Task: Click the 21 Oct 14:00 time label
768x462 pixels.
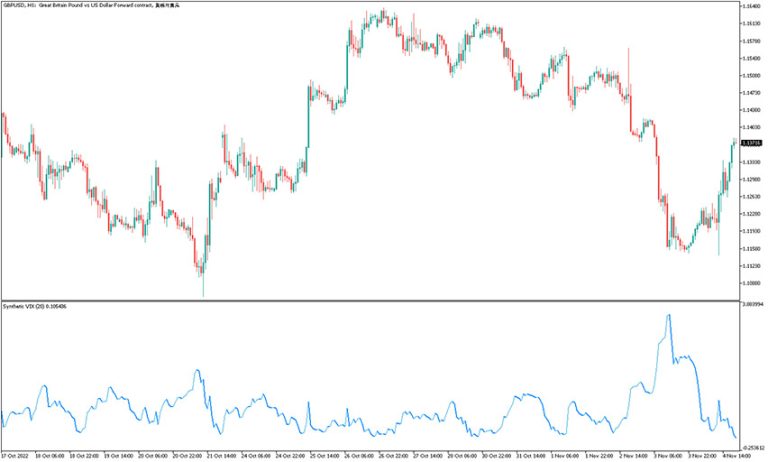Action: [222, 456]
